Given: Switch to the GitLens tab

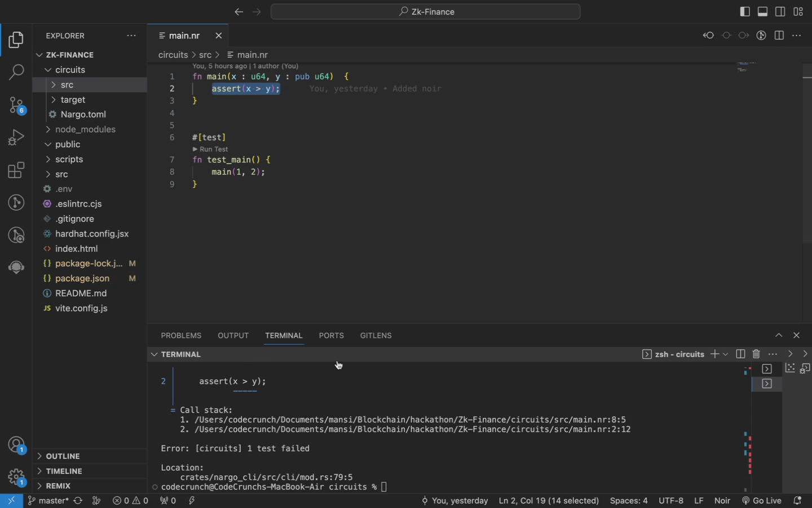Looking at the screenshot, I should [x=376, y=335].
